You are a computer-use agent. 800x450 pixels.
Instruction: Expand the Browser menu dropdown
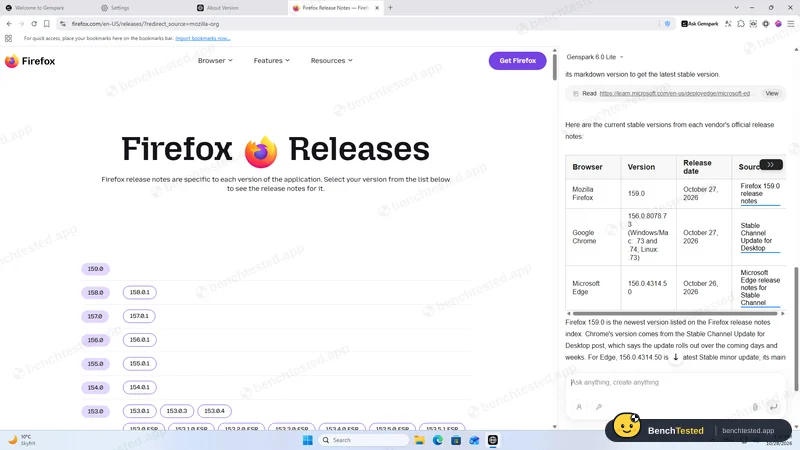click(x=215, y=60)
